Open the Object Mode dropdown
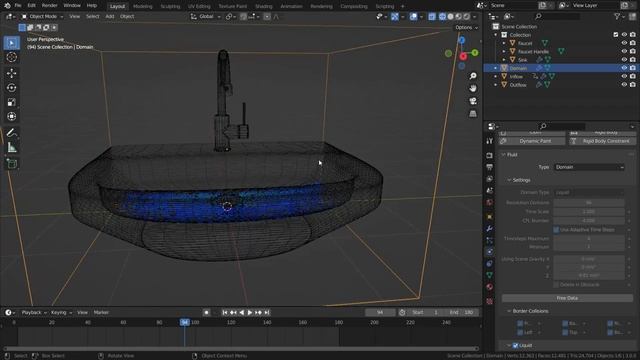640x360 pixels. pyautogui.click(x=42, y=17)
